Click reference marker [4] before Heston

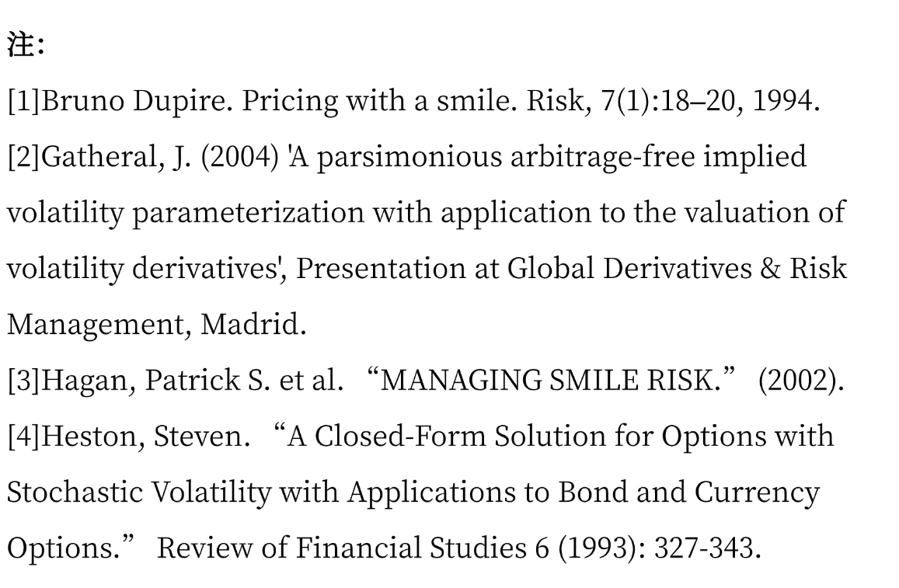point(23,437)
